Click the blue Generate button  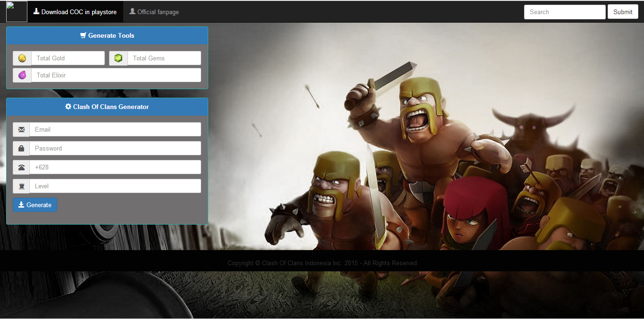click(35, 205)
